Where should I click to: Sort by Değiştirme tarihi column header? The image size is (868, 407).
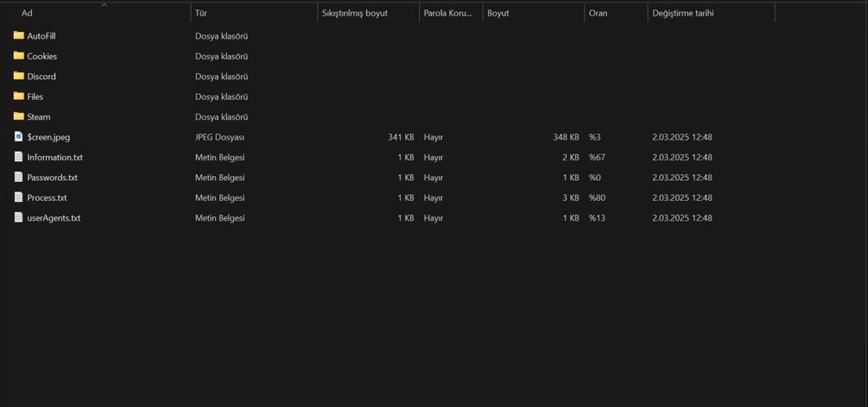click(x=683, y=13)
